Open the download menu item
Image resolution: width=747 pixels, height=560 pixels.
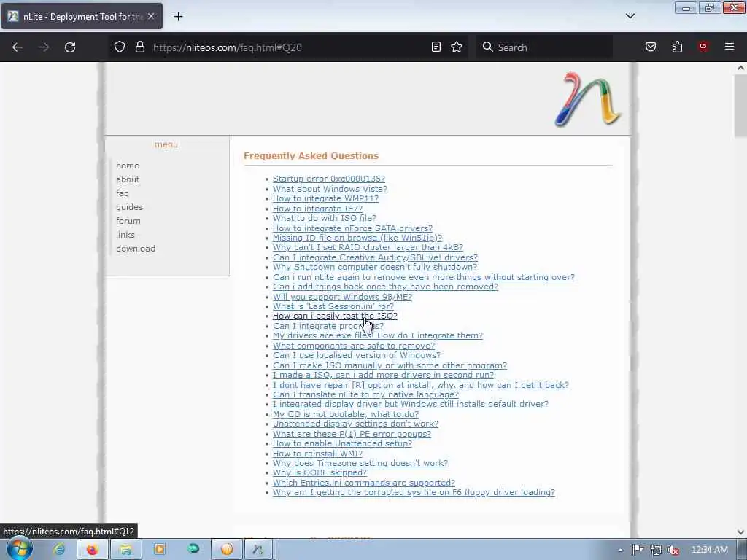136,249
